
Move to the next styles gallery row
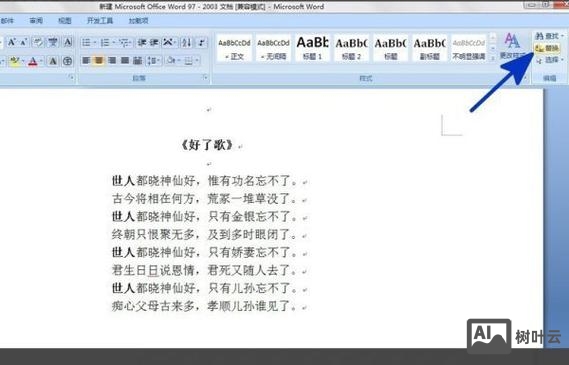pos(493,48)
